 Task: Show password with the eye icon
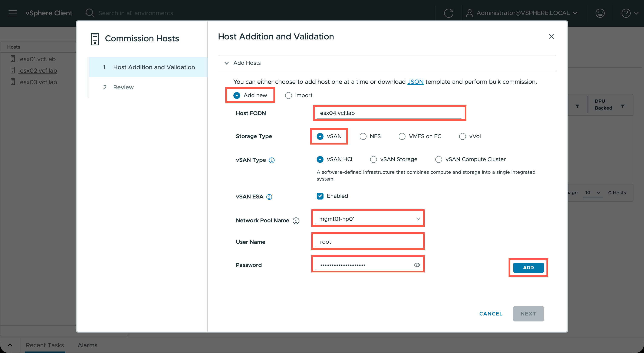click(x=417, y=265)
